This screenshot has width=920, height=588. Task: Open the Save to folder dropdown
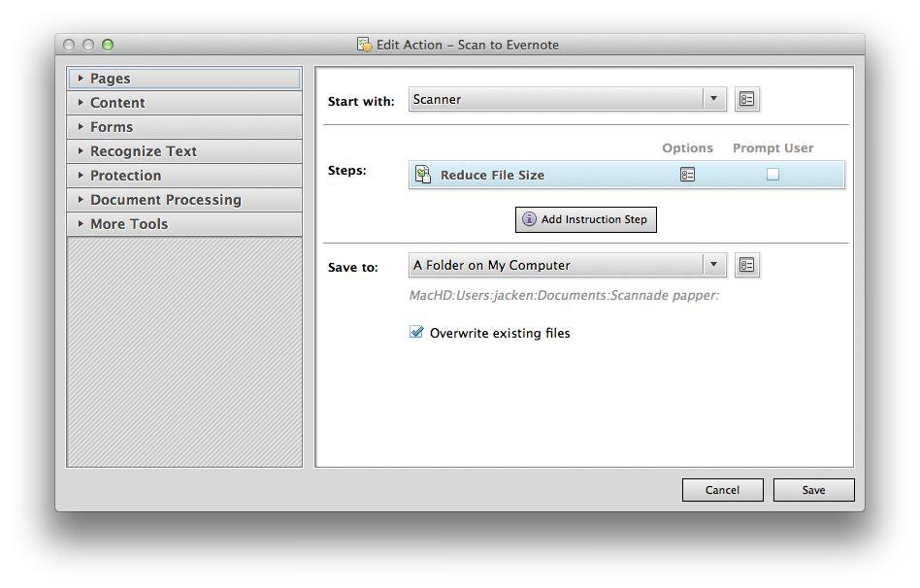coord(567,265)
